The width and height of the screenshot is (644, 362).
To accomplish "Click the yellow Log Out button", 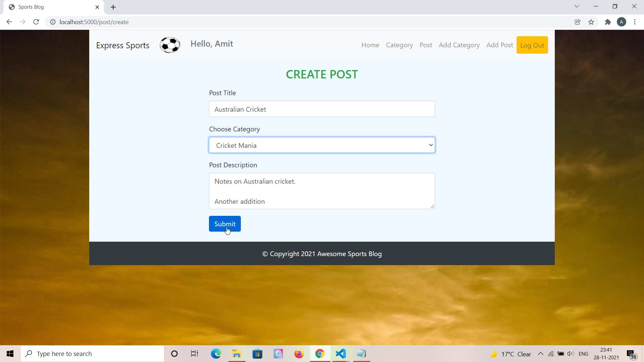I will point(532,45).
